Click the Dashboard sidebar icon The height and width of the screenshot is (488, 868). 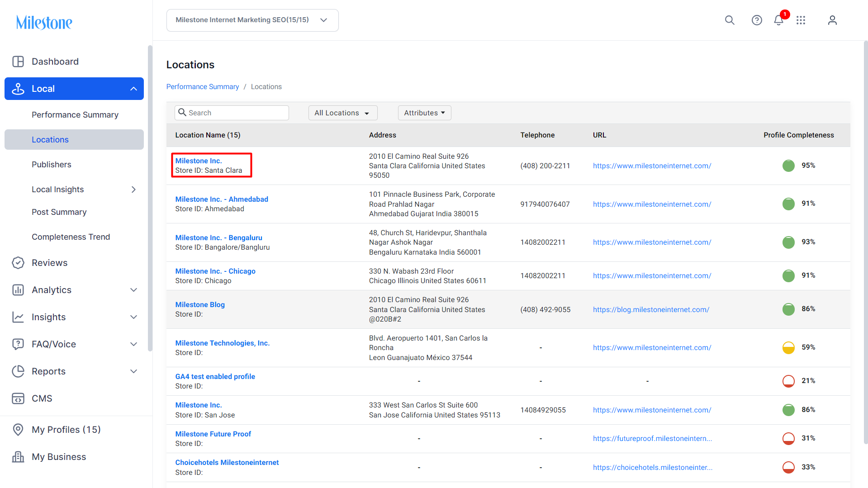[x=18, y=62]
